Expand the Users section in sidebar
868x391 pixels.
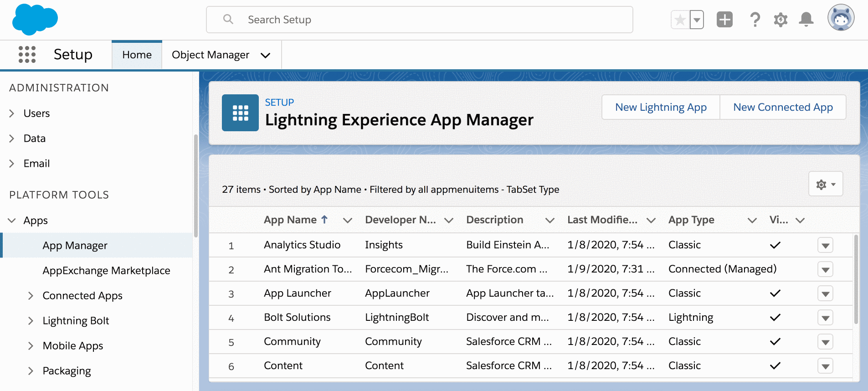[x=12, y=113]
